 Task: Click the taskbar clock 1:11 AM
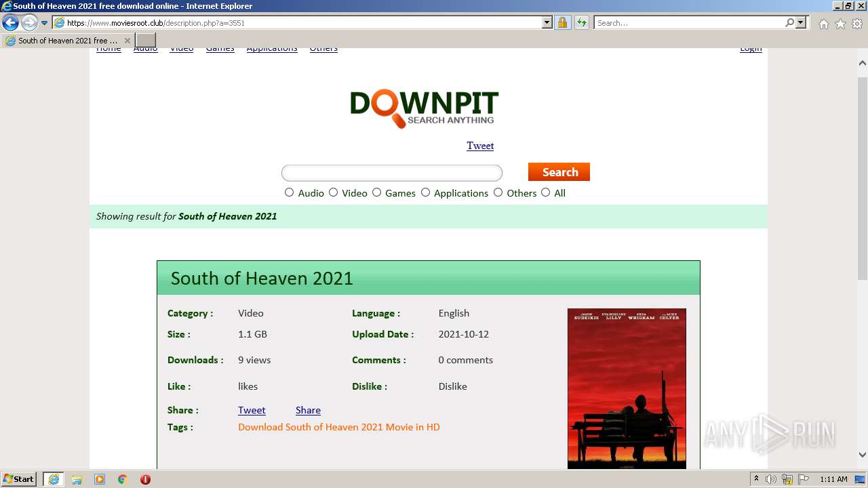833,479
